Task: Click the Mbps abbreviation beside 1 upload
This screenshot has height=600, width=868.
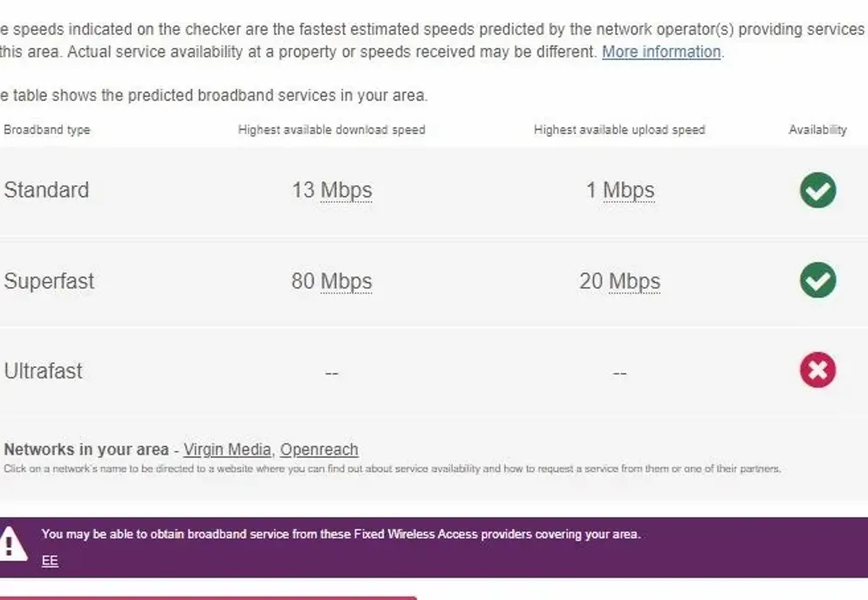Action: 629,190
